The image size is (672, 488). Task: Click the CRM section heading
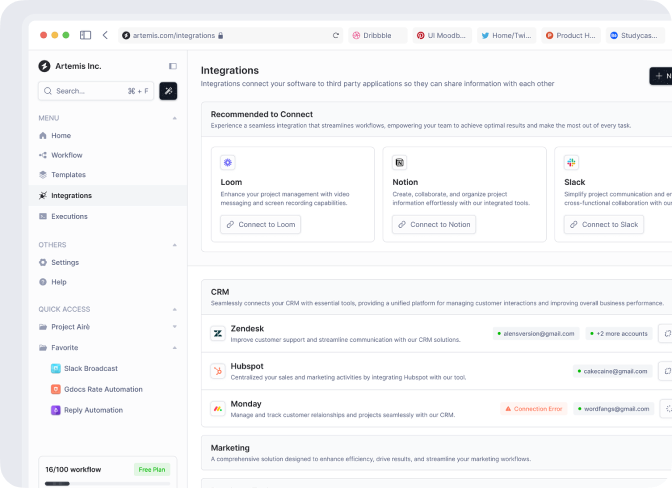pos(220,292)
